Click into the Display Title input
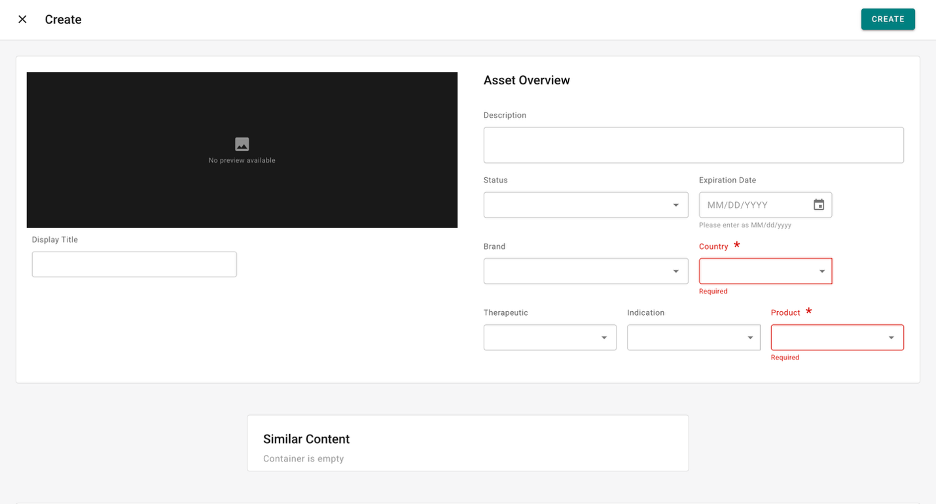This screenshot has height=504, width=936. [134, 264]
